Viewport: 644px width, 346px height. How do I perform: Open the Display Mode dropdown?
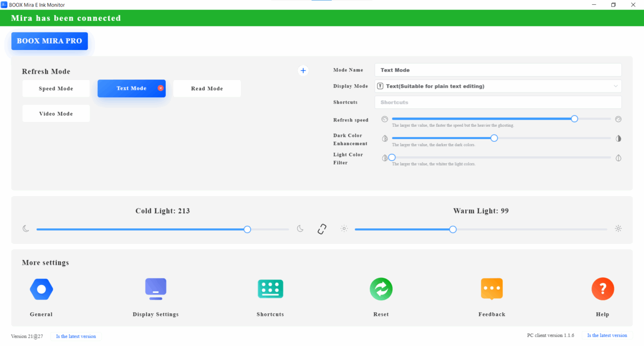coord(498,86)
